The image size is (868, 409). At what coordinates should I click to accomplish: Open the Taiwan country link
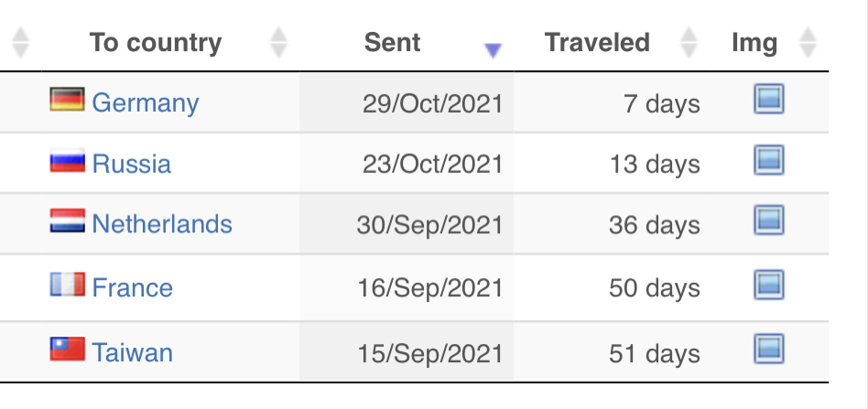coord(132,352)
